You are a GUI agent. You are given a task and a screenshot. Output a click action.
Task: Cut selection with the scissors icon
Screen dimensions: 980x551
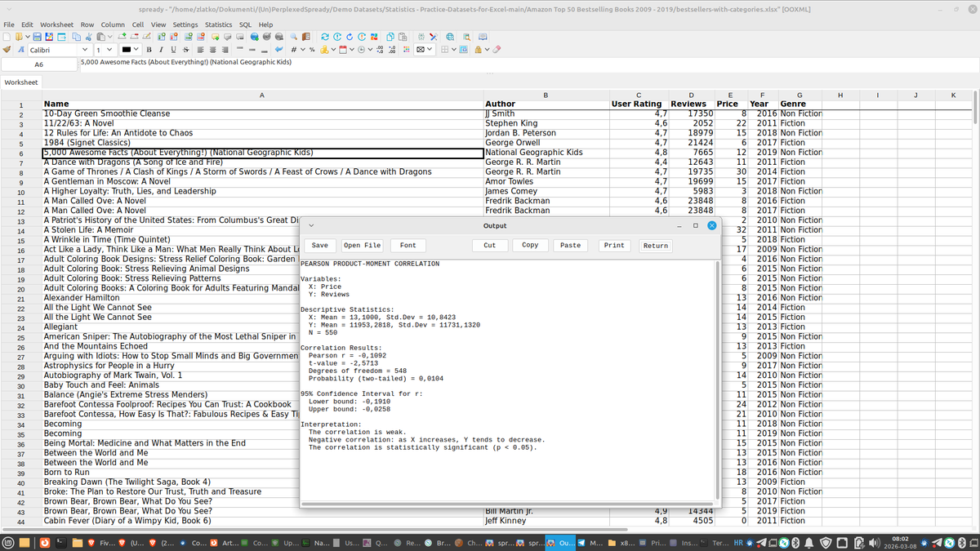coord(88,37)
